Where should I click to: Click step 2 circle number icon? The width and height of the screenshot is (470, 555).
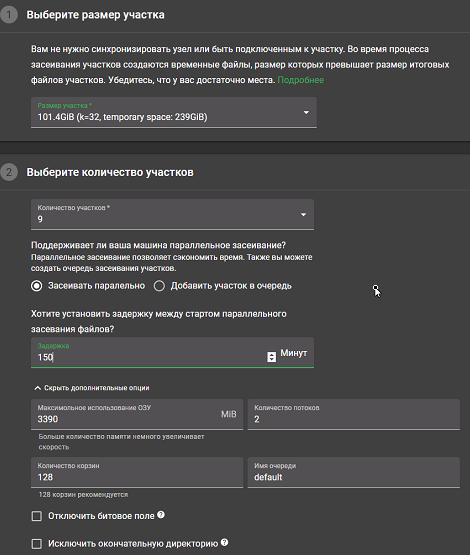pos(9,172)
